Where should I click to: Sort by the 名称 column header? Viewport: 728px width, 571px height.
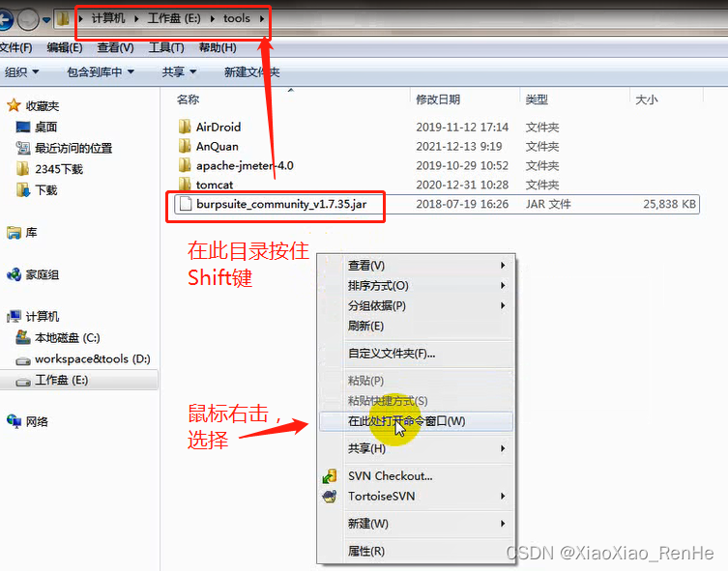188,100
